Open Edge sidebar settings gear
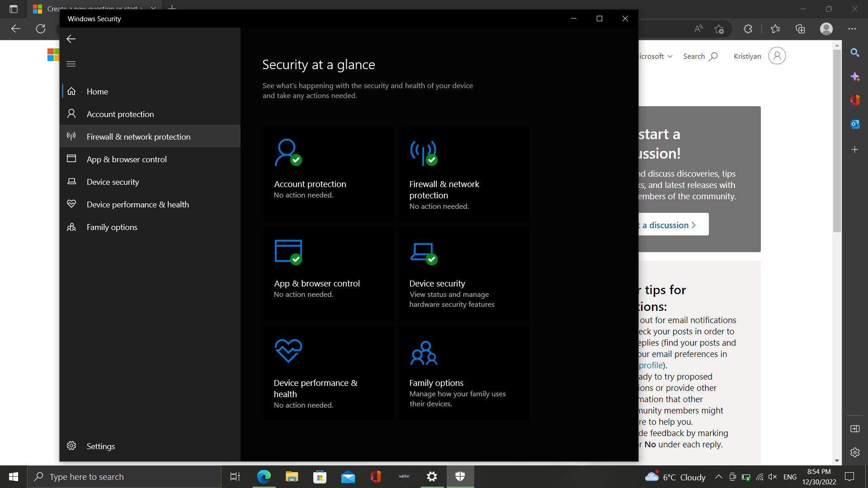This screenshot has height=488, width=868. point(855,452)
